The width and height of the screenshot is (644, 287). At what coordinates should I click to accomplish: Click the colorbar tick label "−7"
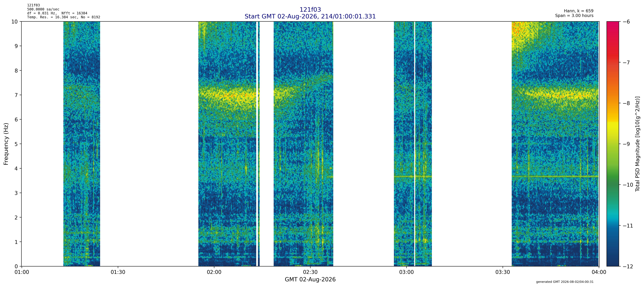coord(626,63)
